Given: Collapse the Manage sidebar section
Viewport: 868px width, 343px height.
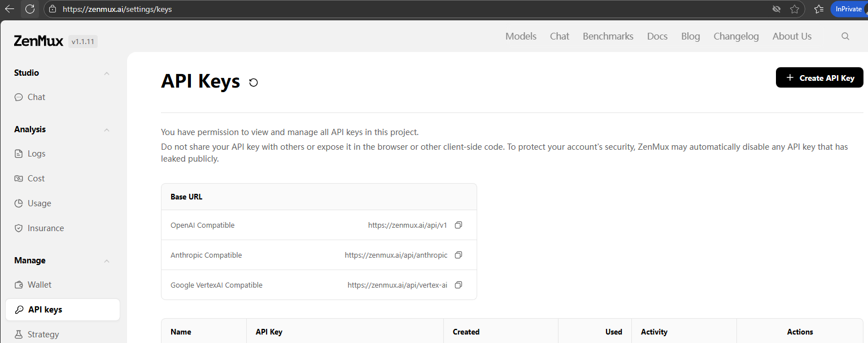Looking at the screenshot, I should click(x=107, y=260).
